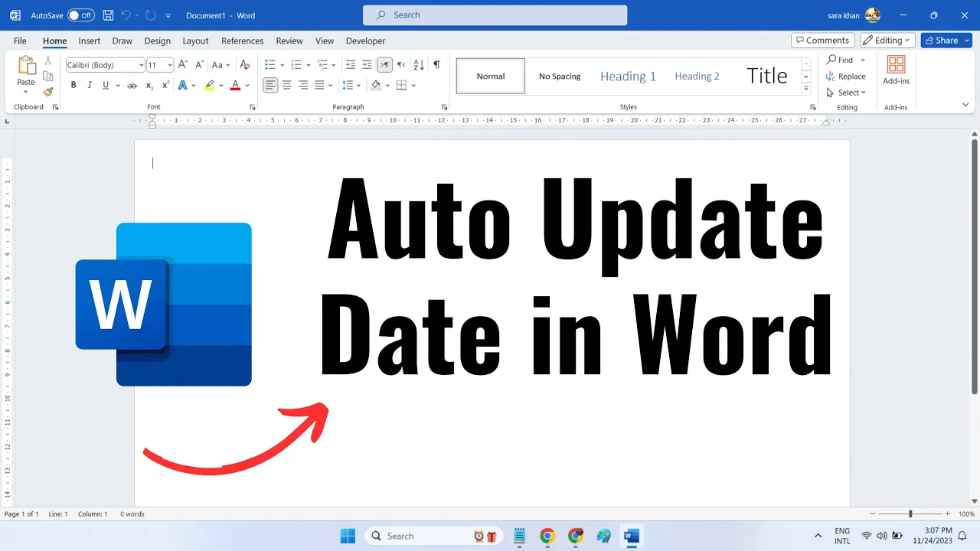Click the Word icon in the taskbar
Screen dimensions: 980x551
point(632,536)
